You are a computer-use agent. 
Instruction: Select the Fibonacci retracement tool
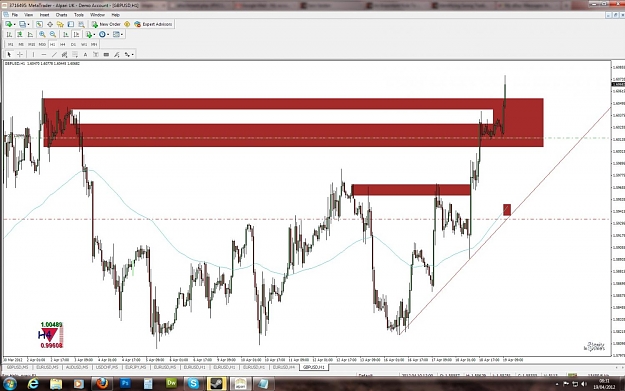75,55
